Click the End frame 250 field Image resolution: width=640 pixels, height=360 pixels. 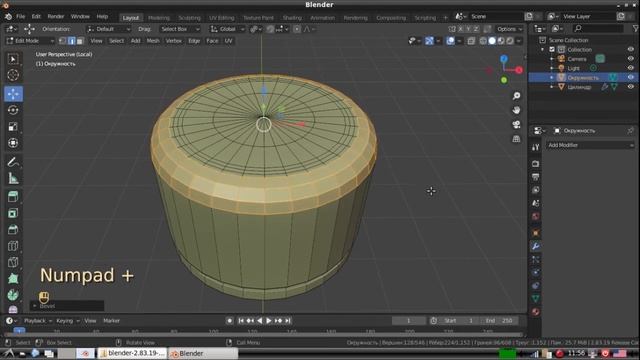(499, 321)
